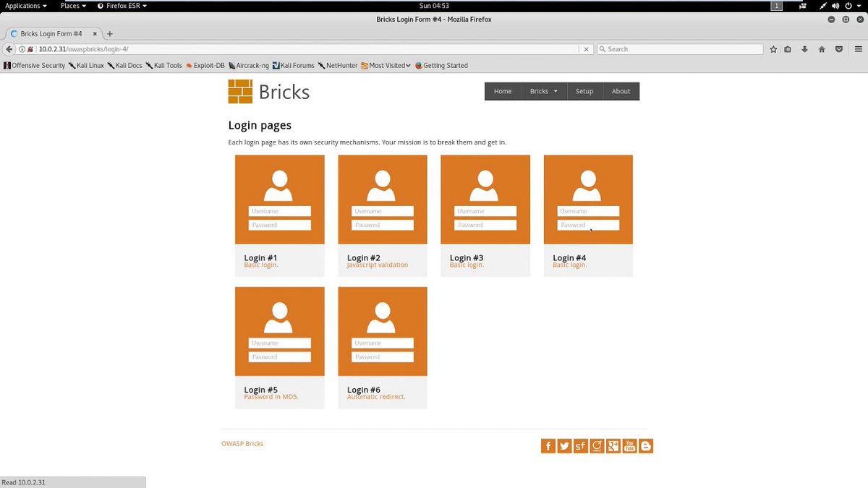Viewport: 868px width, 488px height.
Task: Open the Facebook icon in the footer
Action: click(548, 446)
